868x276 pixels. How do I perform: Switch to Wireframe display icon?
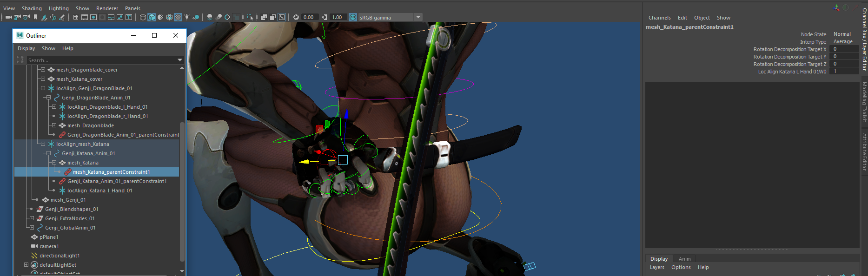pyautogui.click(x=143, y=17)
